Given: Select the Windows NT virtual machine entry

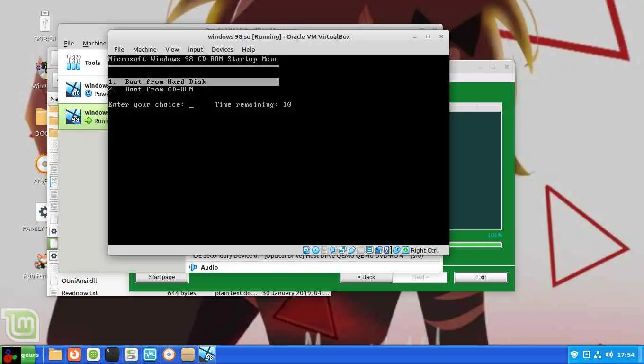Looking at the screenshot, I should [83, 90].
